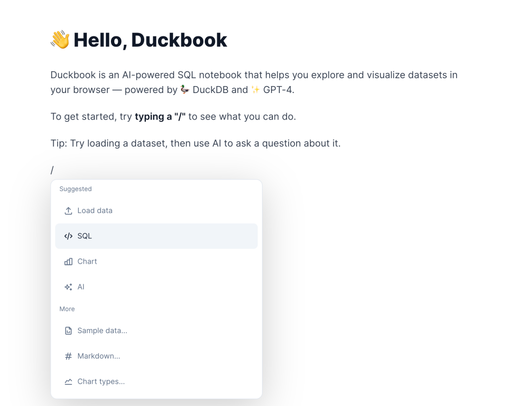
Task: Click the hash icon beside Markdown
Action: click(x=68, y=356)
